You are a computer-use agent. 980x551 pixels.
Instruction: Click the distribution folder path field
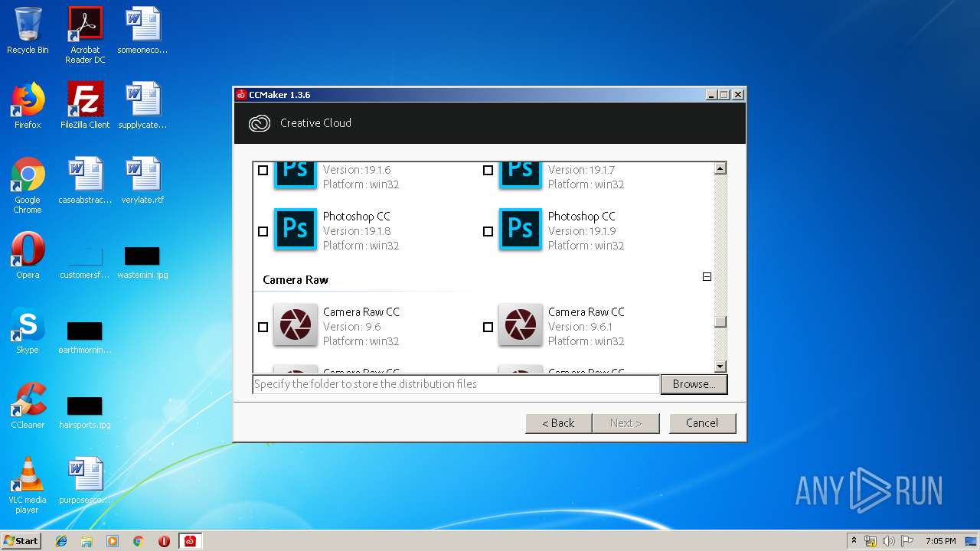[x=456, y=384]
